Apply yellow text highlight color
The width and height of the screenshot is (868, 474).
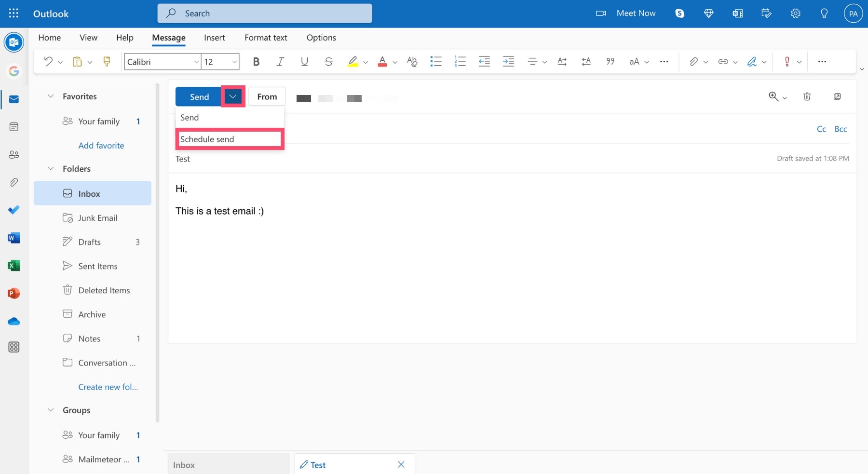[x=353, y=61]
